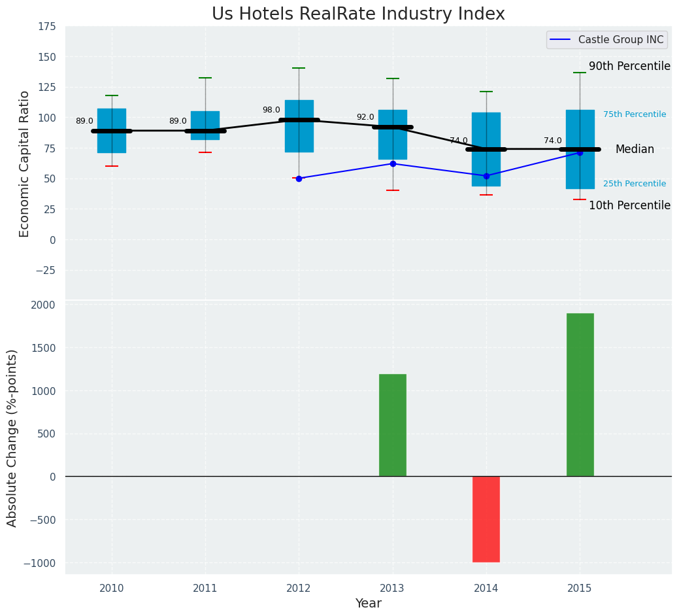Click Castle Group's 2013 blue data point

tap(393, 163)
